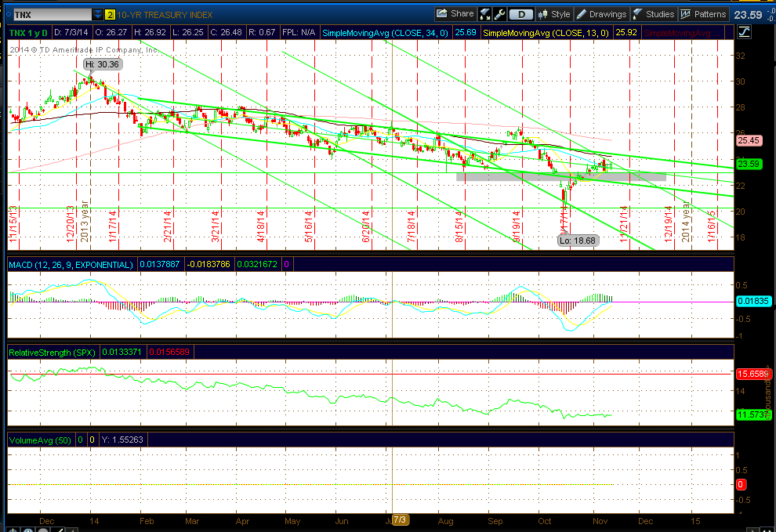Viewport: 776px width, 532px height.
Task: Click the cyan 0.01835 MACD axis label
Action: coord(753,301)
